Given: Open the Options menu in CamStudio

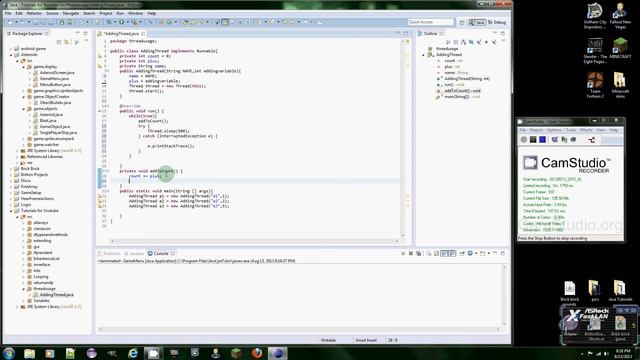Looking at the screenshot, I should (x=554, y=130).
